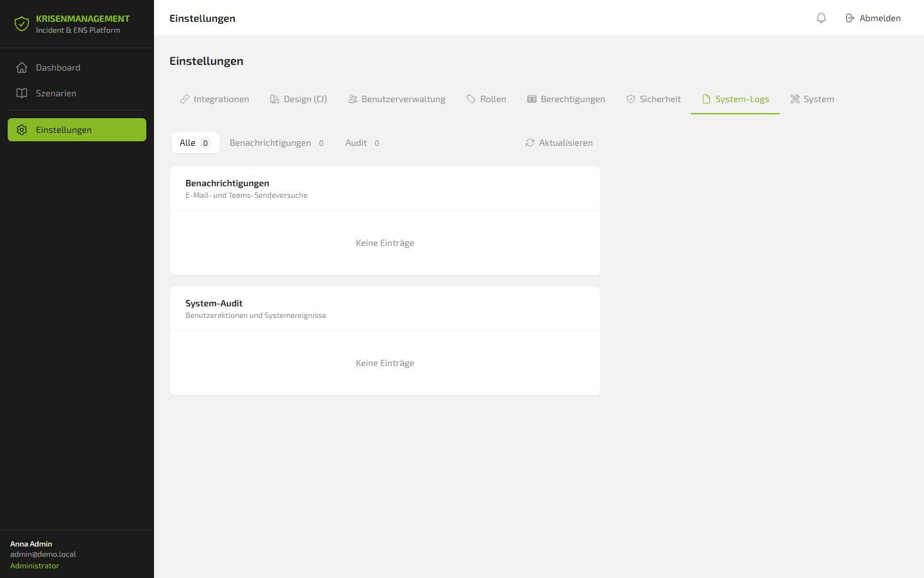
Task: Click the Benutzerverwaltung users icon
Action: [353, 99]
